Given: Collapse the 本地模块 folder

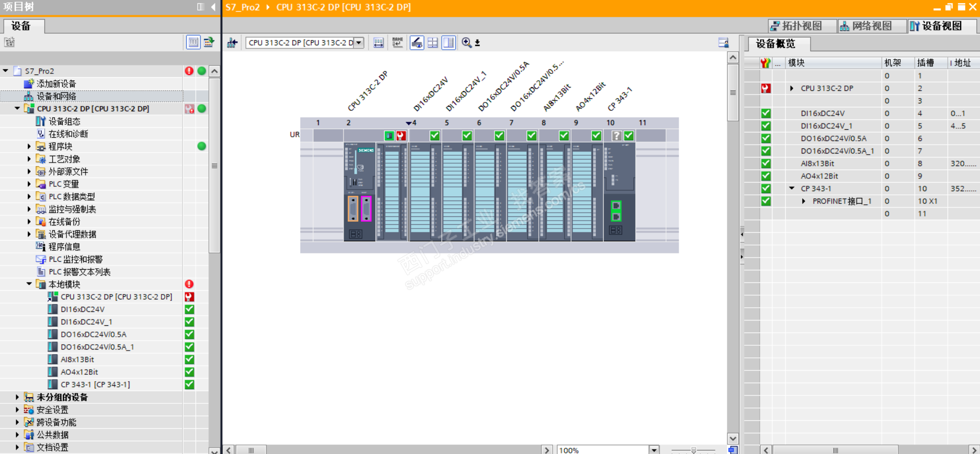Looking at the screenshot, I should click(29, 284).
